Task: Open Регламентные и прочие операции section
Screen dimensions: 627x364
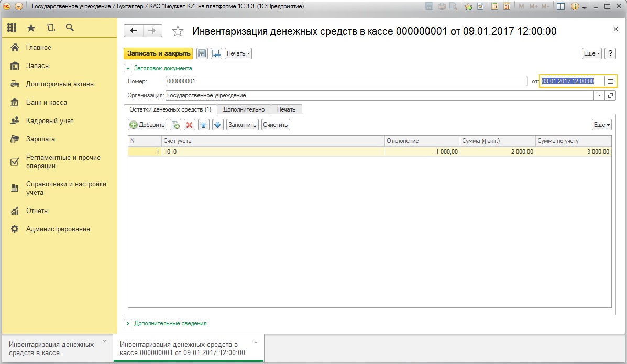Action: pyautogui.click(x=63, y=162)
